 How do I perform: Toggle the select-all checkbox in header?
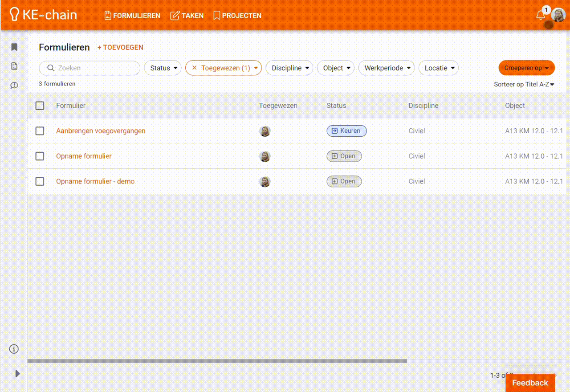coord(40,106)
